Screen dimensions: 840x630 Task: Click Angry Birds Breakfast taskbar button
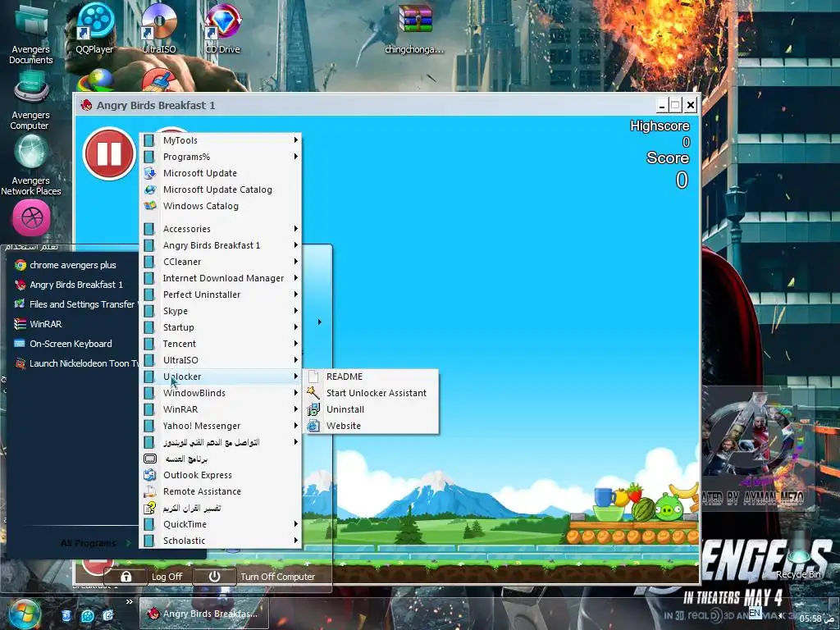click(204, 614)
